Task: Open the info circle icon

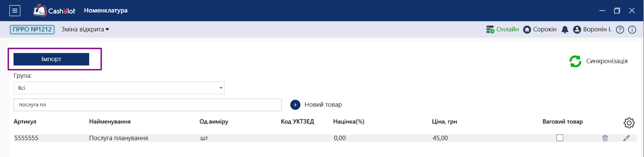Action: (x=632, y=29)
